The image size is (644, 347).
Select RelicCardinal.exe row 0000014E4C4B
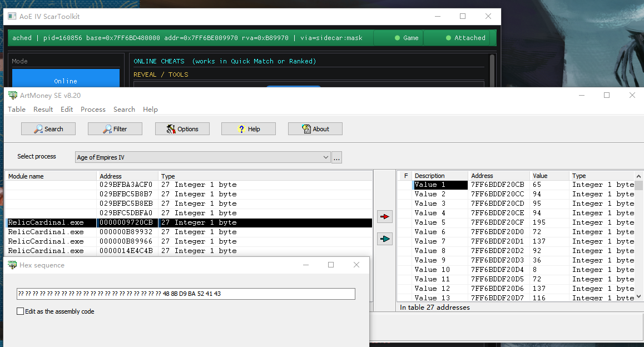pos(189,251)
